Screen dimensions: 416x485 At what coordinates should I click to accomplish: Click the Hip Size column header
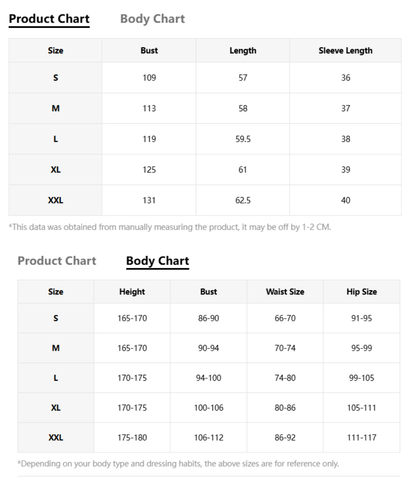[362, 292]
